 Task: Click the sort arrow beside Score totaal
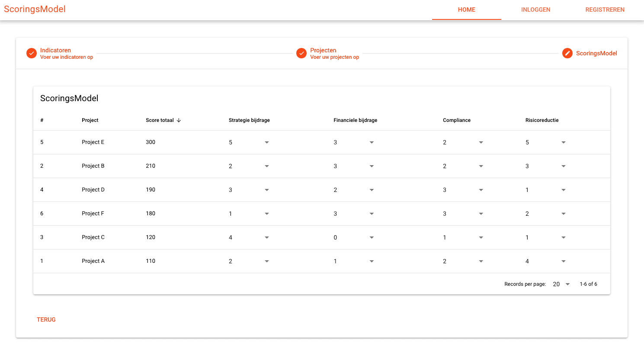[x=179, y=120]
